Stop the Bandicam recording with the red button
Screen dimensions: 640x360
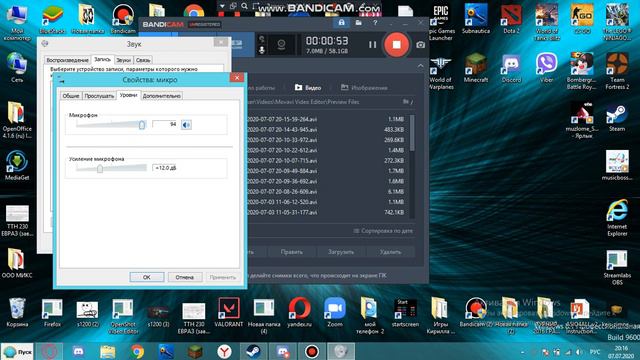pos(396,44)
